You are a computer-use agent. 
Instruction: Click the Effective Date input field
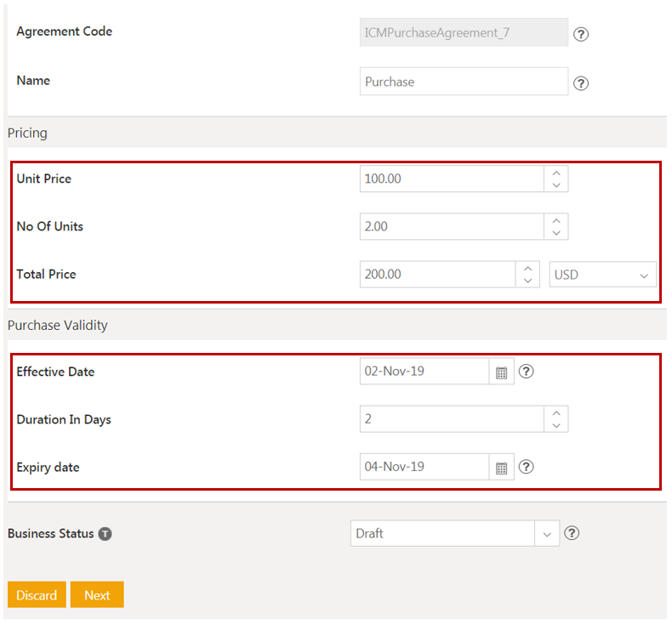click(x=424, y=372)
